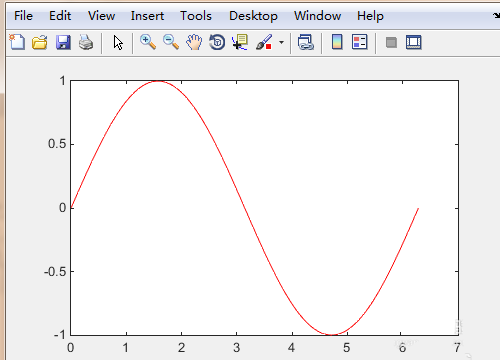Open the Tools menu
This screenshot has height=360, width=500.
tap(196, 16)
